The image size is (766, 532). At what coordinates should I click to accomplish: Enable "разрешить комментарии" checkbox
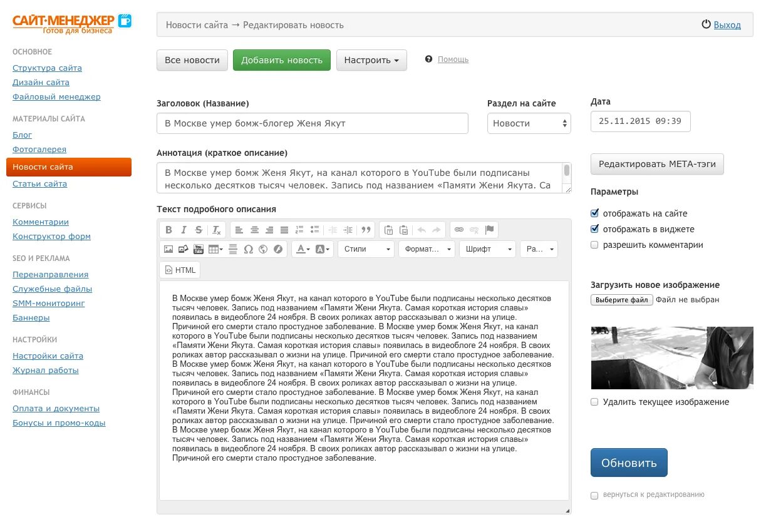[x=594, y=245]
